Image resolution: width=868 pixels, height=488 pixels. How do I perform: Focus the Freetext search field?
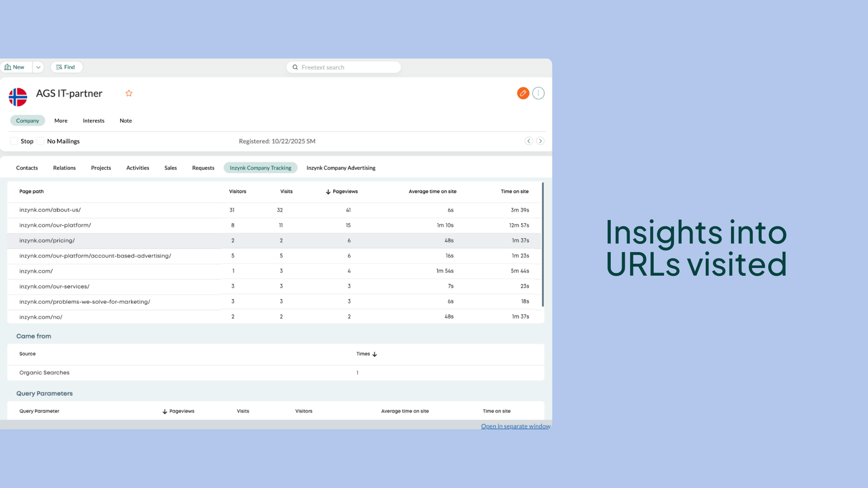(344, 67)
